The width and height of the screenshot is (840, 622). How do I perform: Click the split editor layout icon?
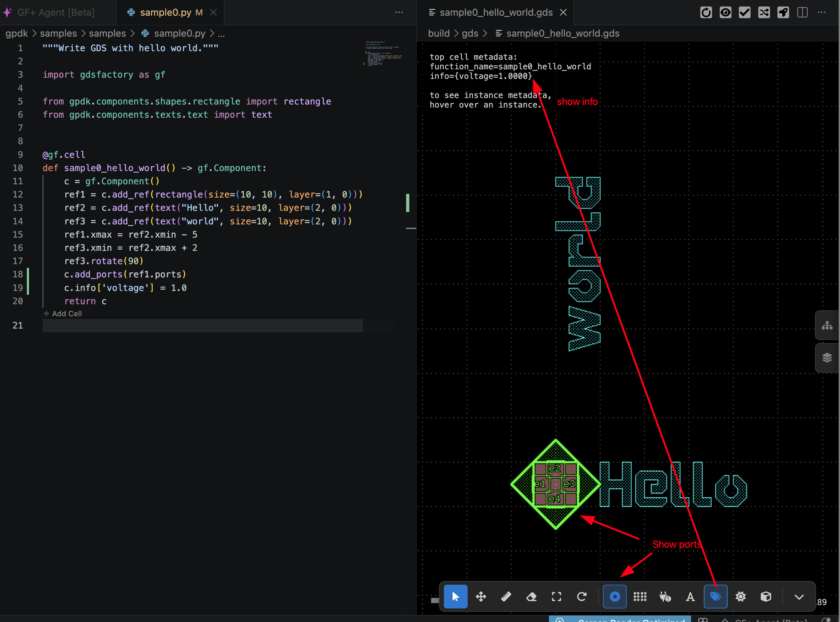802,12
